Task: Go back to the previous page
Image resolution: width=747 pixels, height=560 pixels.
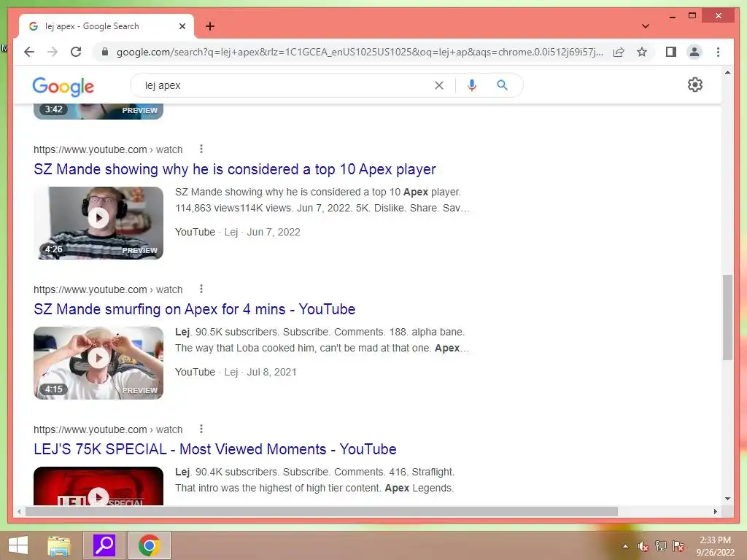Action: 29,52
